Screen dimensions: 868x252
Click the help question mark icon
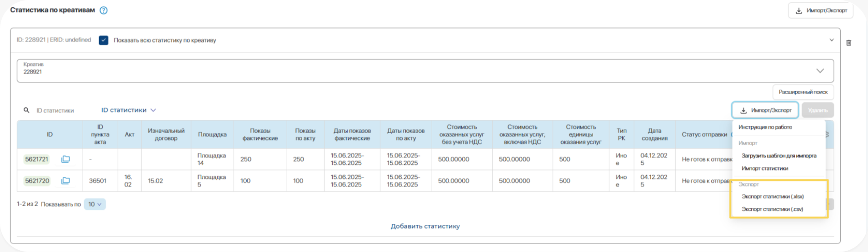[104, 10]
